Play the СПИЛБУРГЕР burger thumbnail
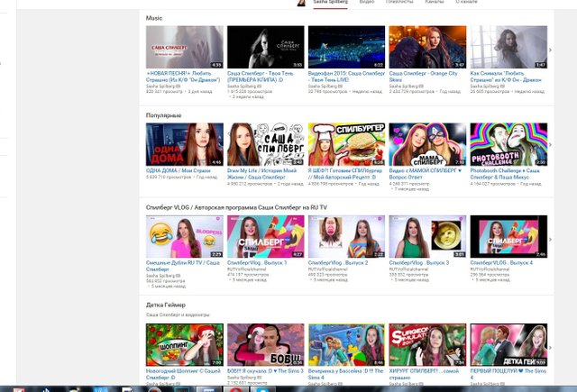The width and height of the screenshot is (577, 392). click(x=346, y=144)
